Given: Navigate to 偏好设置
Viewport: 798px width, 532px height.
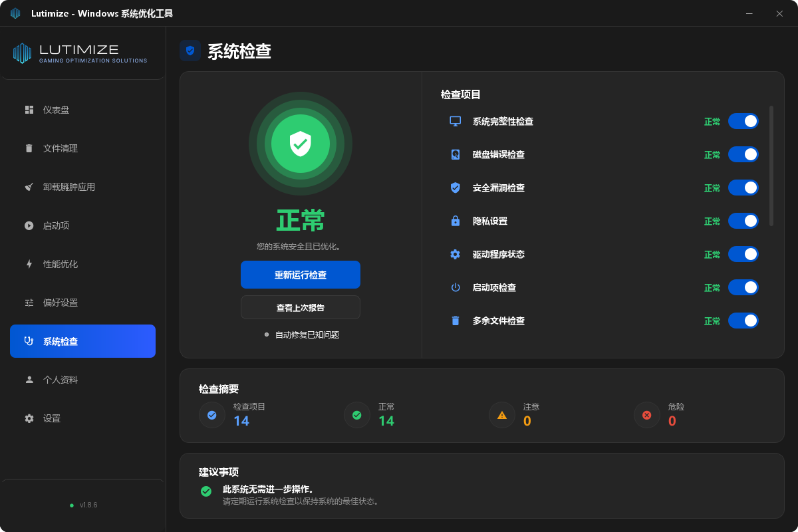Looking at the screenshot, I should coord(82,303).
